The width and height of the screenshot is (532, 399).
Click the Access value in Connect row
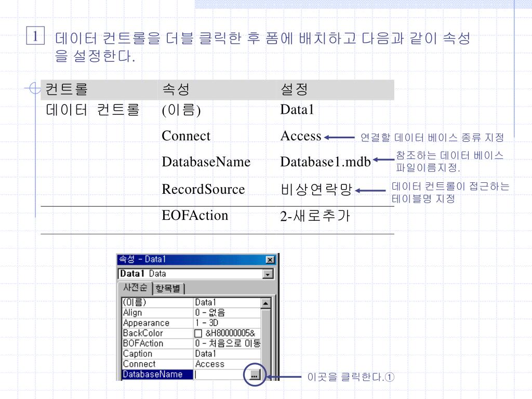coord(210,364)
